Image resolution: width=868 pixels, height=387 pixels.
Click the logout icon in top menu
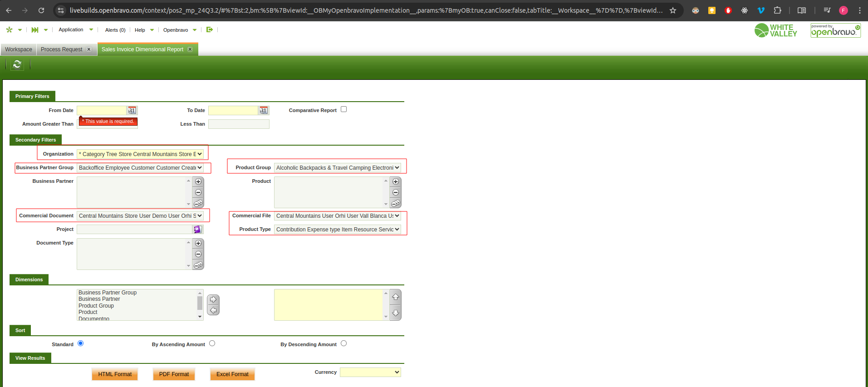[209, 30]
